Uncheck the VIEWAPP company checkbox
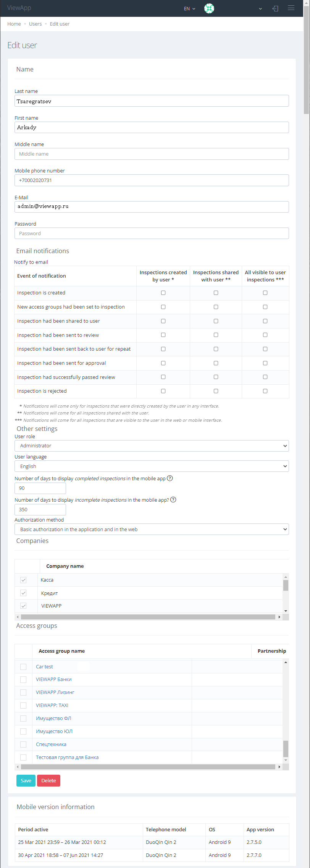Image resolution: width=310 pixels, height=868 pixels. tap(23, 606)
